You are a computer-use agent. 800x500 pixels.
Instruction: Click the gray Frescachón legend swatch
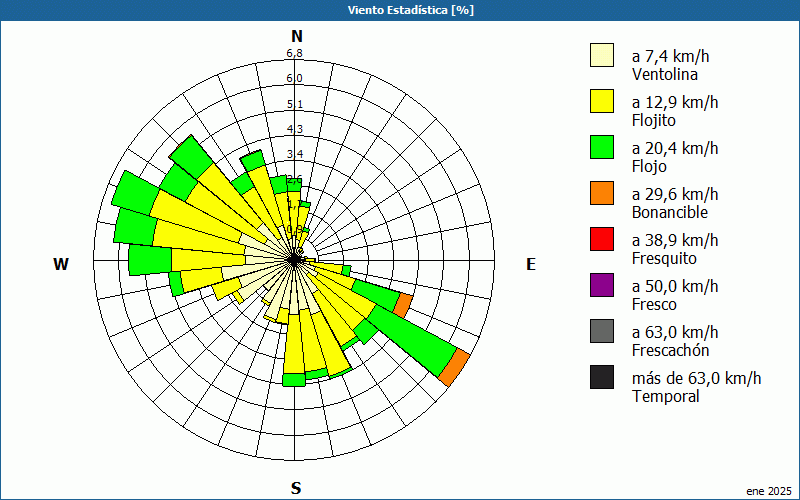click(x=602, y=331)
